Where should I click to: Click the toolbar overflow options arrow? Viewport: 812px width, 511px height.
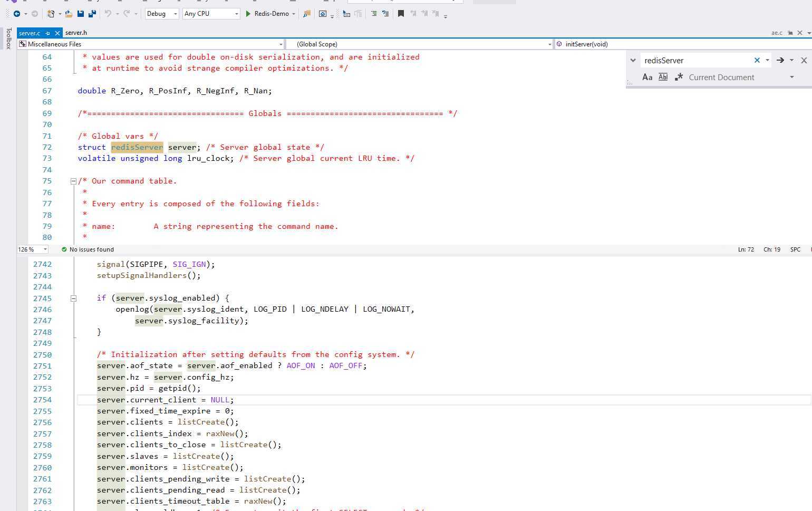[x=446, y=16]
